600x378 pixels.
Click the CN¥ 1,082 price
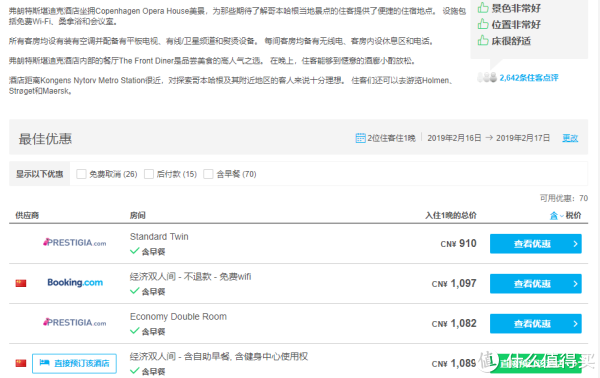coord(454,324)
